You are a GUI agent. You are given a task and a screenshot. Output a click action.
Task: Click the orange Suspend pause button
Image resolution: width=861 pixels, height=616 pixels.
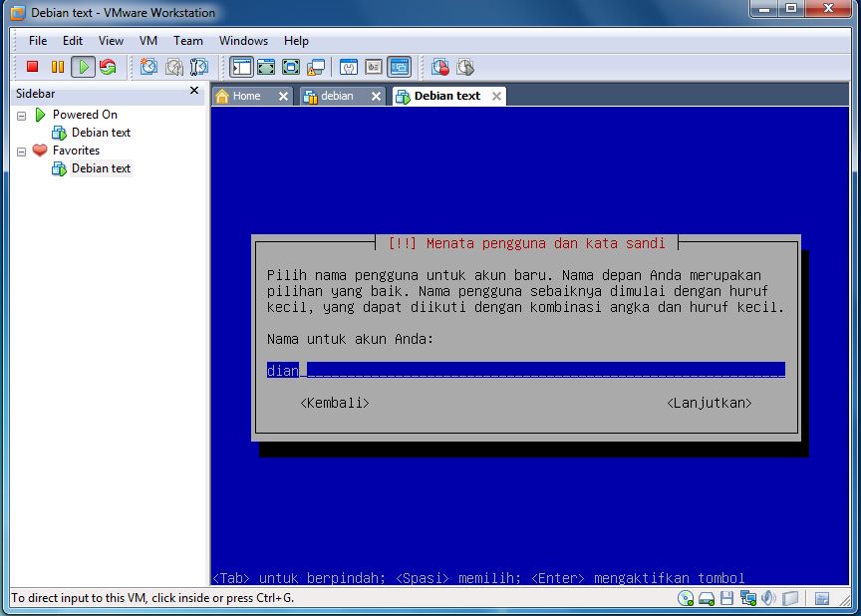pos(57,67)
